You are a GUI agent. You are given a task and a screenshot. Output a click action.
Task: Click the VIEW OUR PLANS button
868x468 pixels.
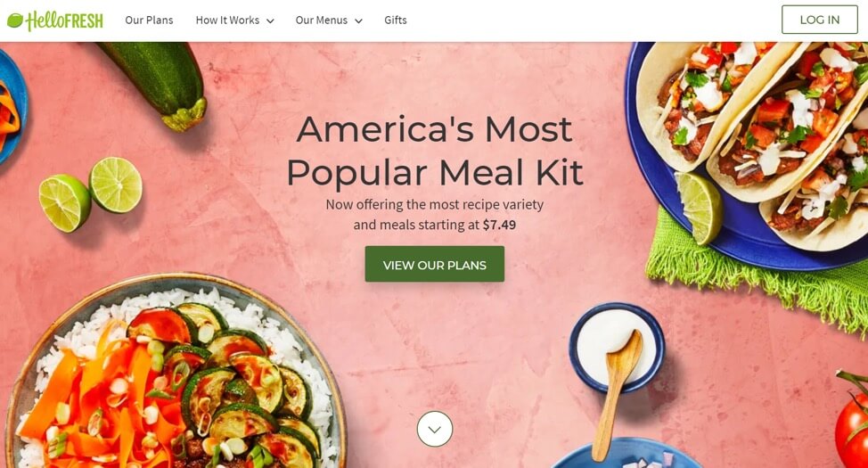tap(435, 264)
